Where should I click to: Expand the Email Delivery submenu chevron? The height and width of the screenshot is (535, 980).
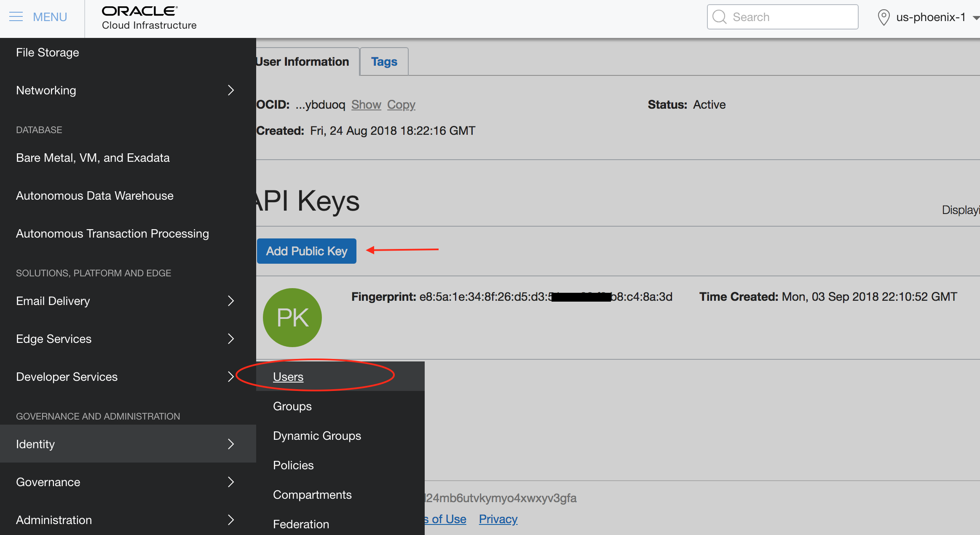click(x=230, y=301)
